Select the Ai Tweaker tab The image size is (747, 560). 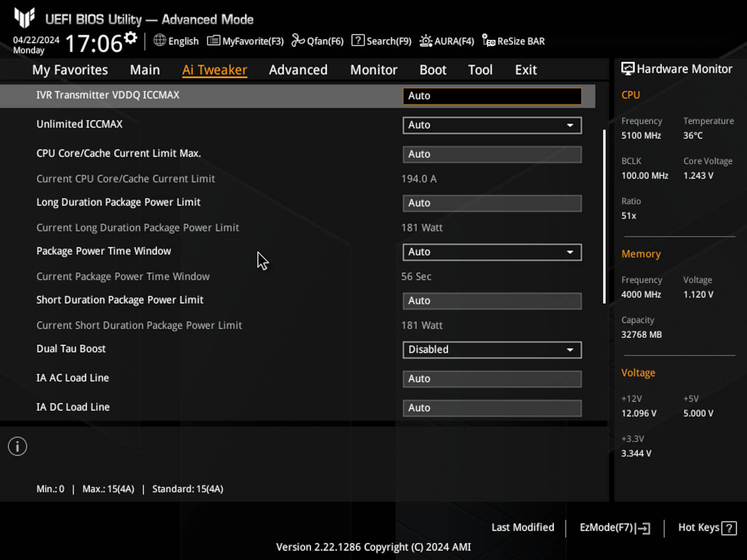214,70
